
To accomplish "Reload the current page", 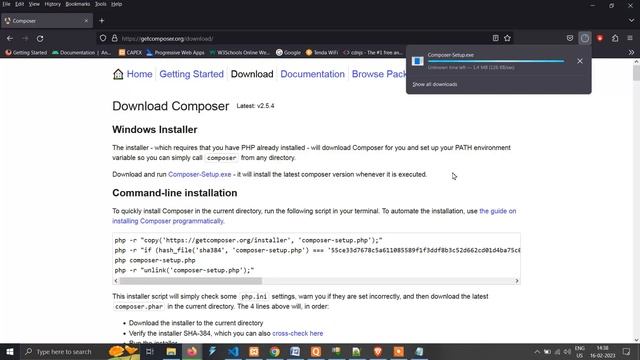I will (40, 38).
